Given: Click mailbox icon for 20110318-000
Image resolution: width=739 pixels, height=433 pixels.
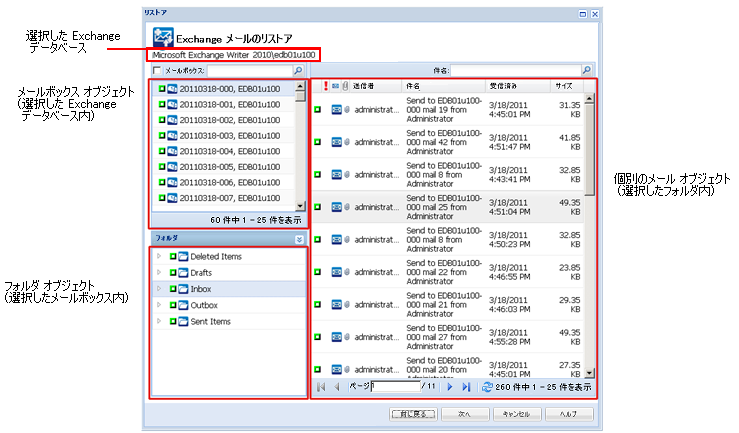Looking at the screenshot, I should point(172,89).
